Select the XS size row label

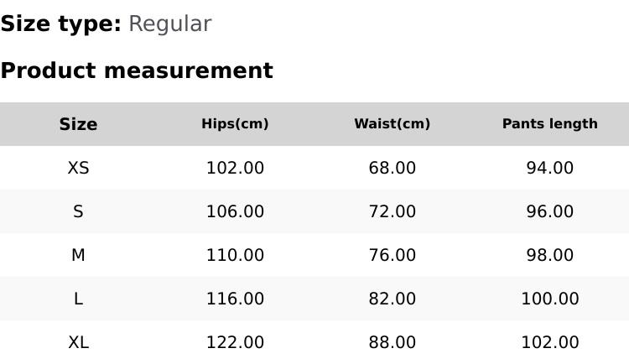(x=78, y=169)
